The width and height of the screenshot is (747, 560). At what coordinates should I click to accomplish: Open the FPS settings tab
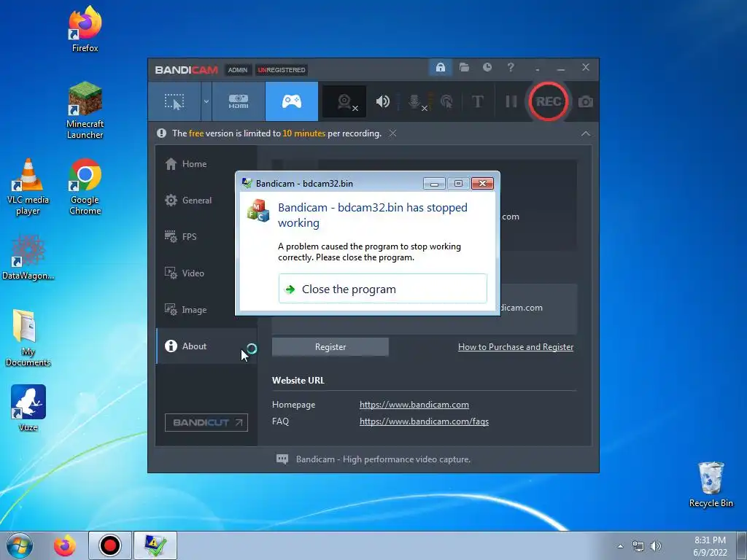(206, 237)
